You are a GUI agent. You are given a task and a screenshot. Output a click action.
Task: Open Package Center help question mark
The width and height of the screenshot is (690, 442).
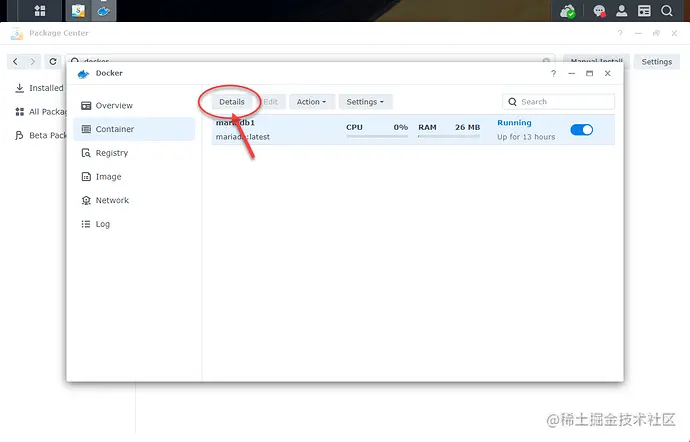coord(620,33)
